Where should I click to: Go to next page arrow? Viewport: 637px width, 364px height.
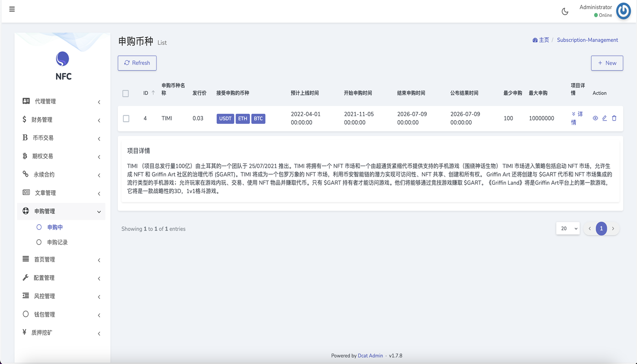pos(613,228)
